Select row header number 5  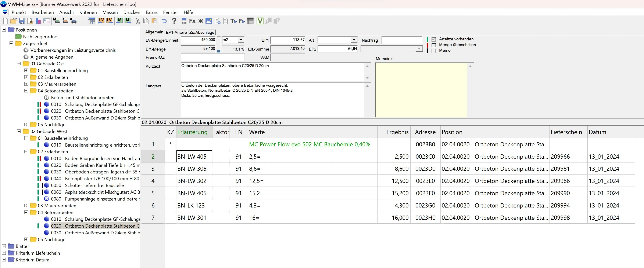click(153, 193)
